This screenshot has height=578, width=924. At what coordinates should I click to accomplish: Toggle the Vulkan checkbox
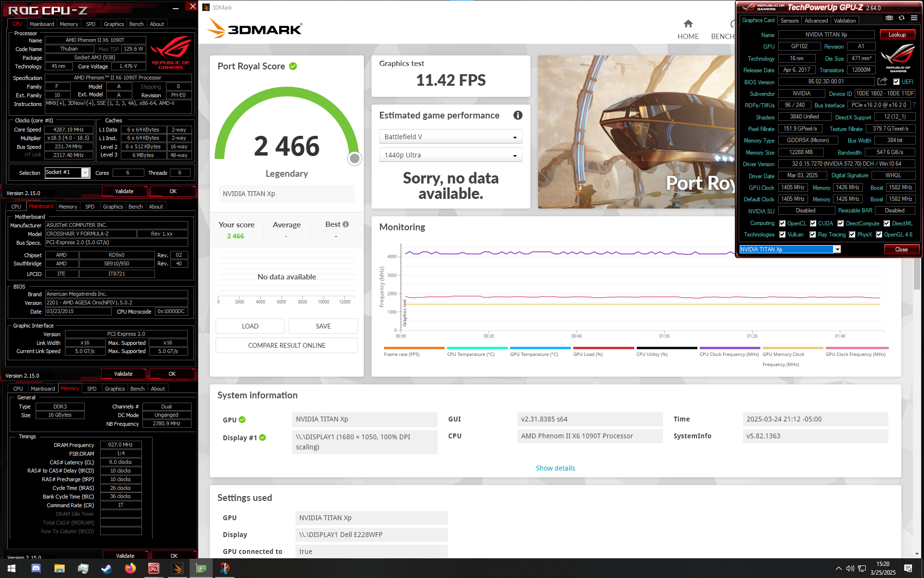(x=783, y=235)
